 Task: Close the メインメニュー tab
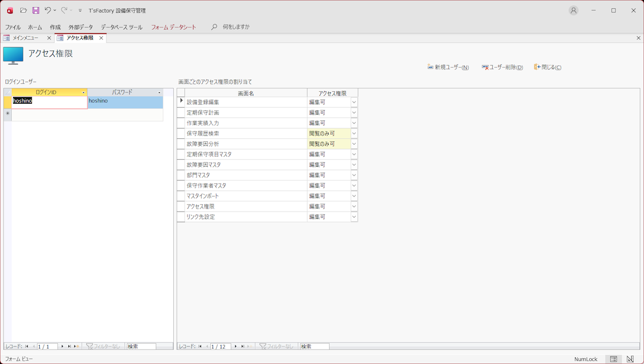point(49,38)
